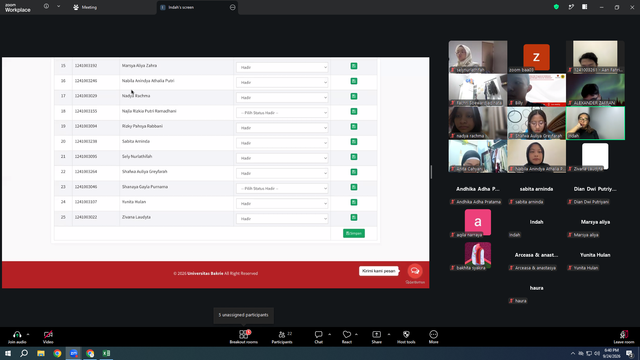Open Host tools shield icon

pyautogui.click(x=406, y=334)
